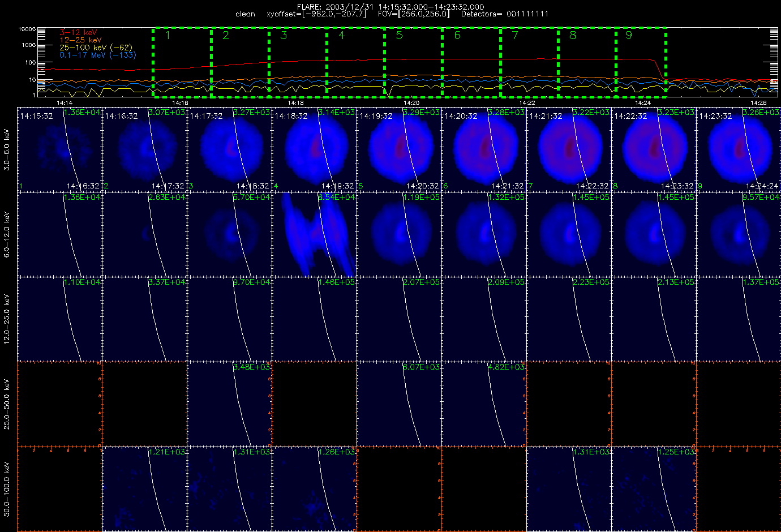This screenshot has width=781, height=532.
Task: Open the 25.0-50.0 keV panel labeled 6.07E+03
Action: [399, 404]
